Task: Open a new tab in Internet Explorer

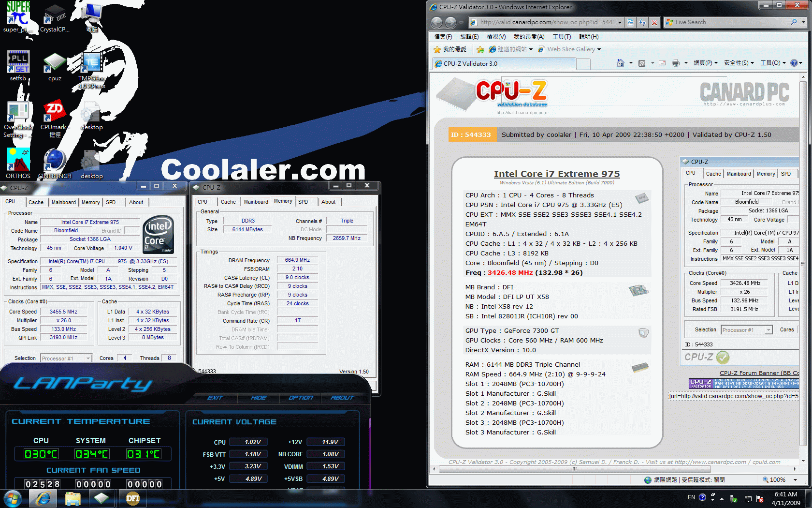Action: pos(583,63)
